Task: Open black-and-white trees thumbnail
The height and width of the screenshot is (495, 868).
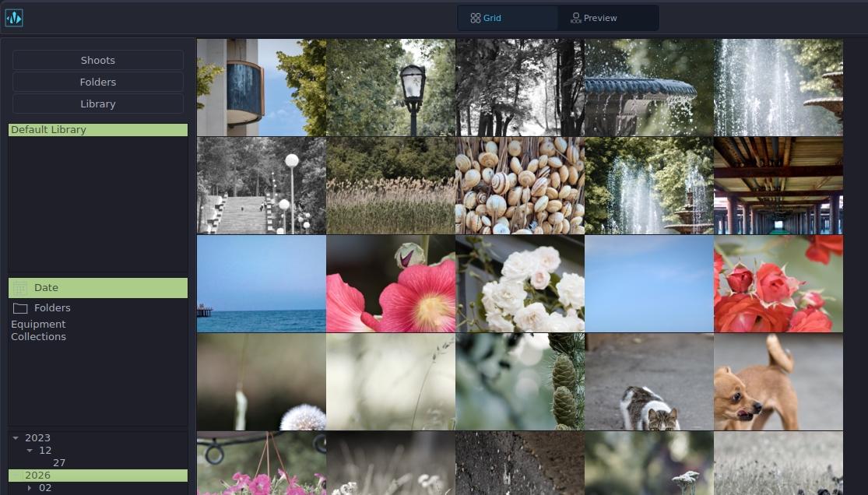Action: (520, 87)
